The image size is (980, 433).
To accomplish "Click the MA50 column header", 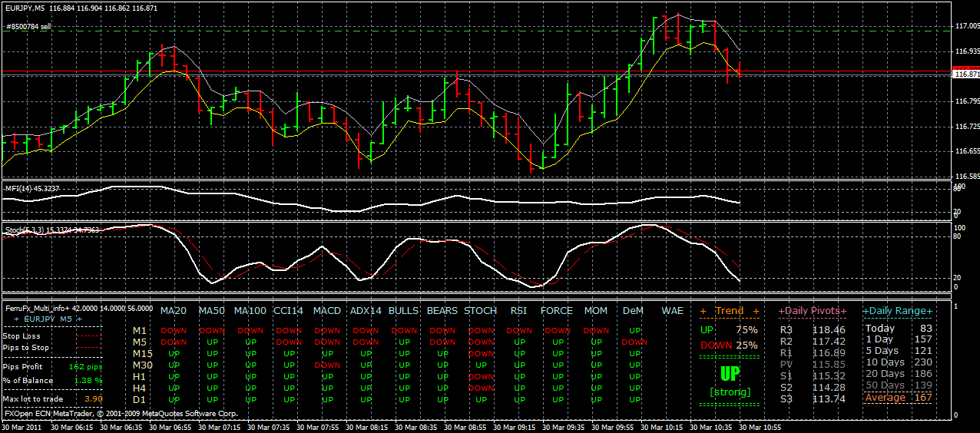I will [x=211, y=311].
